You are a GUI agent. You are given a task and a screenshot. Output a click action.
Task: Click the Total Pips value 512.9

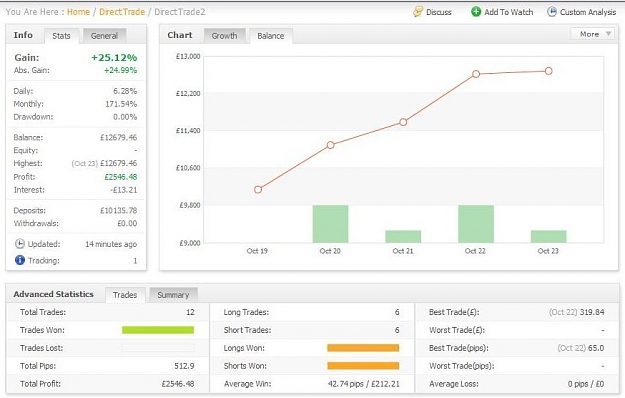pos(184,366)
